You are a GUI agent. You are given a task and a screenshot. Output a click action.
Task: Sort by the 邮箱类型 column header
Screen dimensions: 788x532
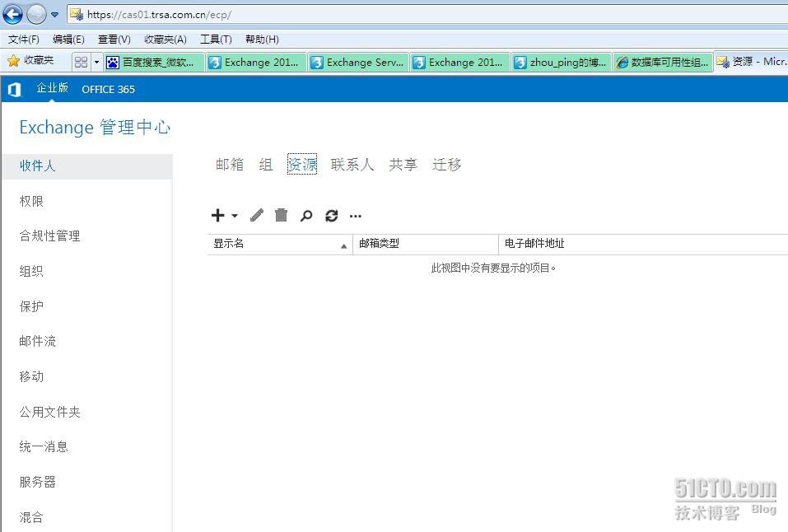426,244
